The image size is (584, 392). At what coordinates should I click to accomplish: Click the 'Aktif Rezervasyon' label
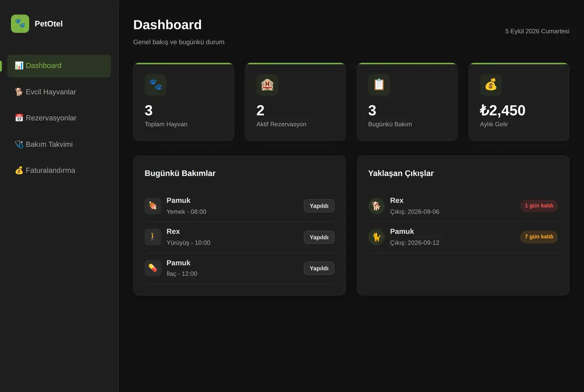pos(281,124)
